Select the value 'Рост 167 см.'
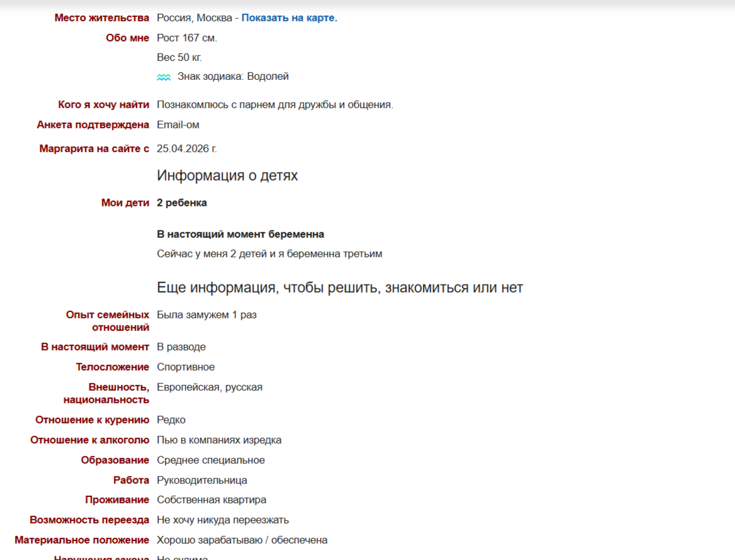Image resolution: width=735 pixels, height=560 pixels. point(187,38)
